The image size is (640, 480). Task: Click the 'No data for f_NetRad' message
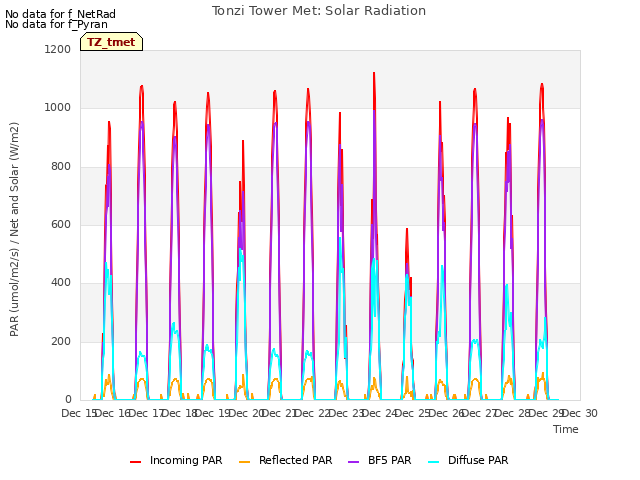coord(60,14)
